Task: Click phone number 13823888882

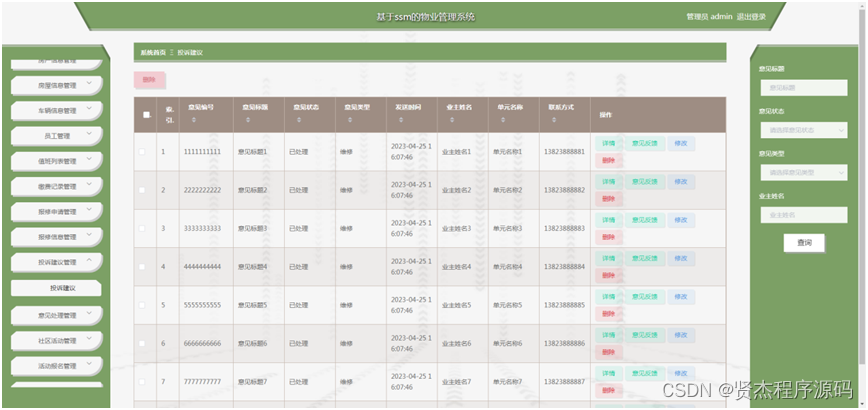Action: [x=564, y=190]
